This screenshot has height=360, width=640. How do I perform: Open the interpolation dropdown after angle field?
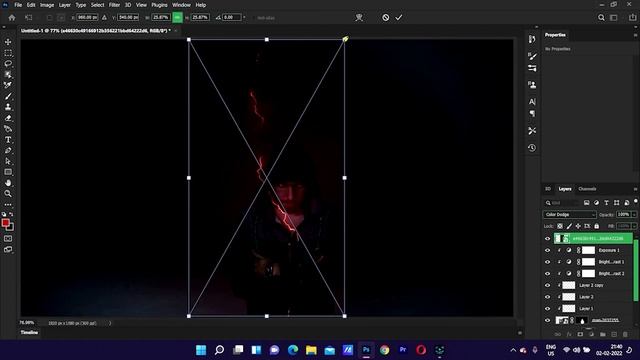click(x=244, y=18)
